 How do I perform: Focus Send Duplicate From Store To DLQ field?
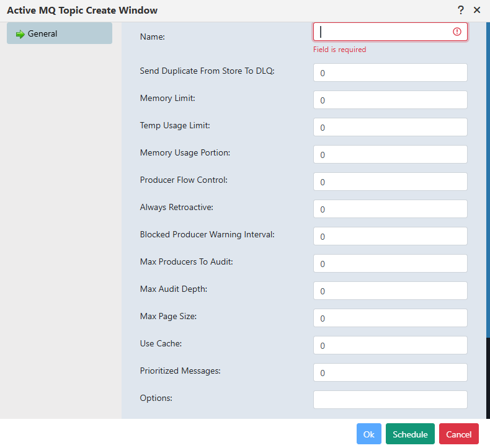coord(390,72)
